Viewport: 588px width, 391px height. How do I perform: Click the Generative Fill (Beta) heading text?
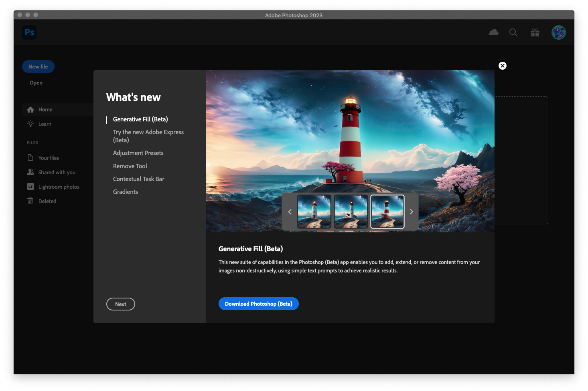click(x=251, y=249)
